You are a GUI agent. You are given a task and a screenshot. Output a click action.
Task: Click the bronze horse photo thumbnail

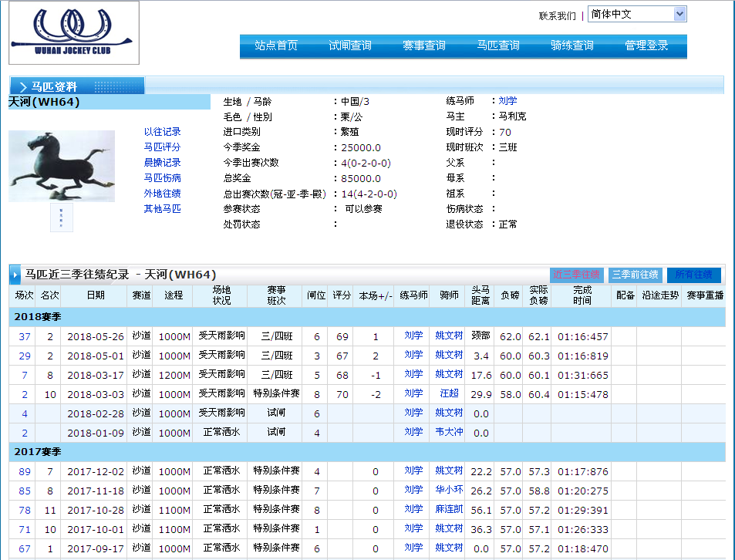click(x=62, y=166)
